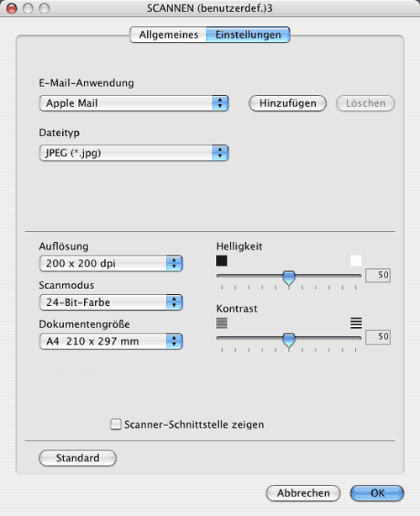Expand the Dokumentengröße A4 dropdown
The width and height of the screenshot is (420, 516).
pos(111,341)
